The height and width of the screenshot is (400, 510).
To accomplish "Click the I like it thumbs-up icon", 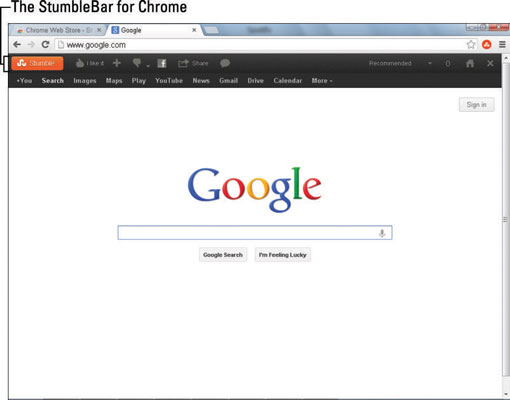I will [x=80, y=63].
